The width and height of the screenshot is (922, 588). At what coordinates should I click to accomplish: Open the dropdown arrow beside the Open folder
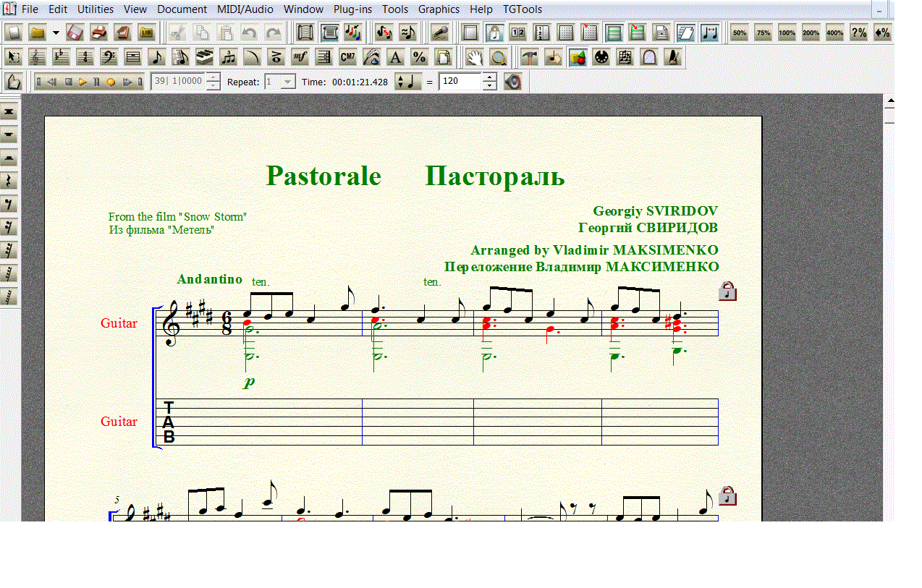(x=56, y=33)
